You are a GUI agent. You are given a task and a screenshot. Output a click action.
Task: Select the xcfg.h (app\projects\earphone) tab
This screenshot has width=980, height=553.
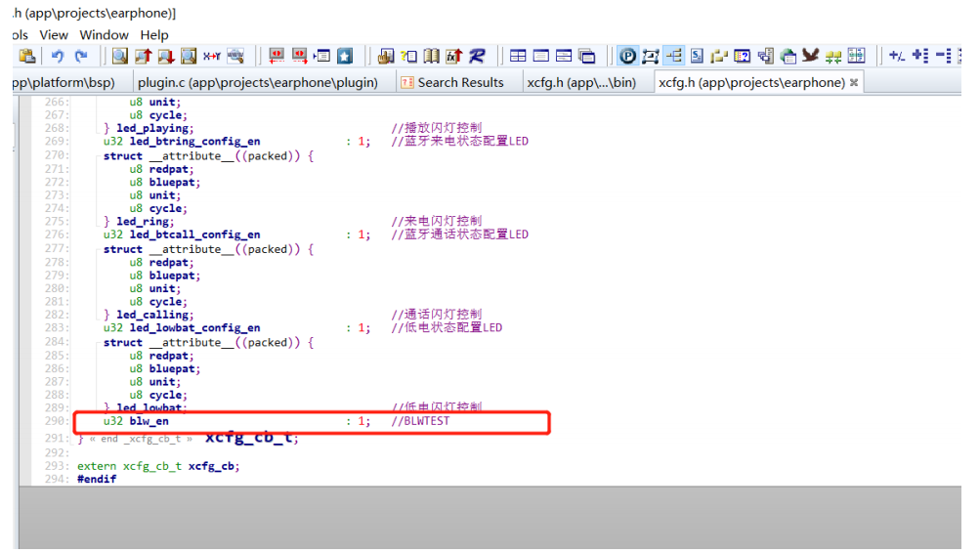point(751,82)
